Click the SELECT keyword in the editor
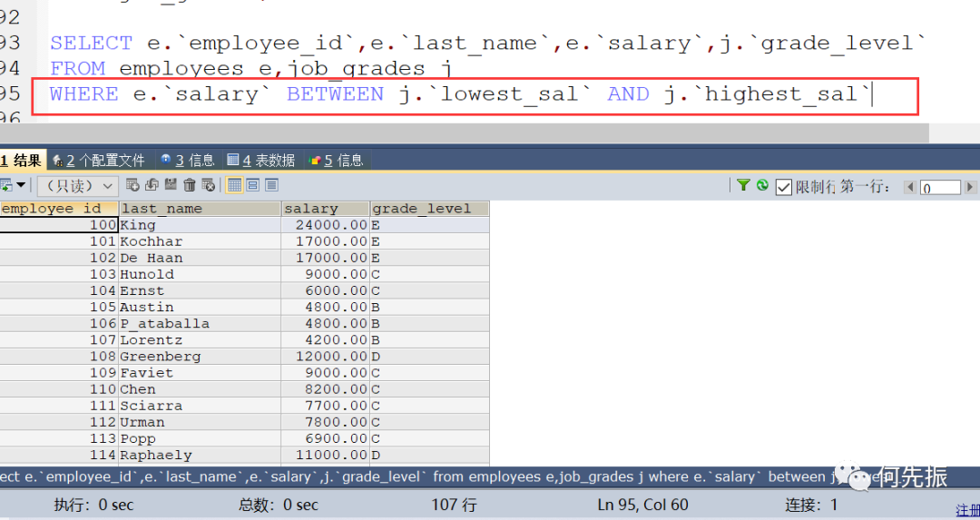 92,44
